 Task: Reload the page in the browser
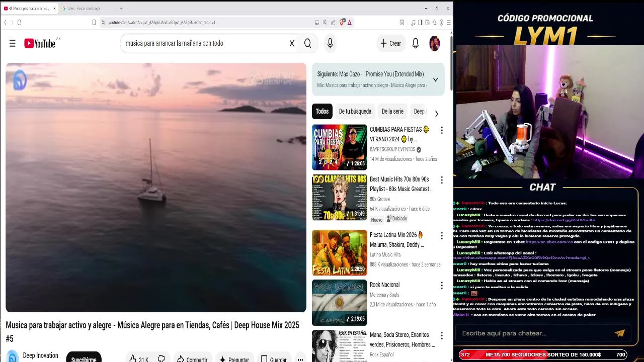point(19,22)
